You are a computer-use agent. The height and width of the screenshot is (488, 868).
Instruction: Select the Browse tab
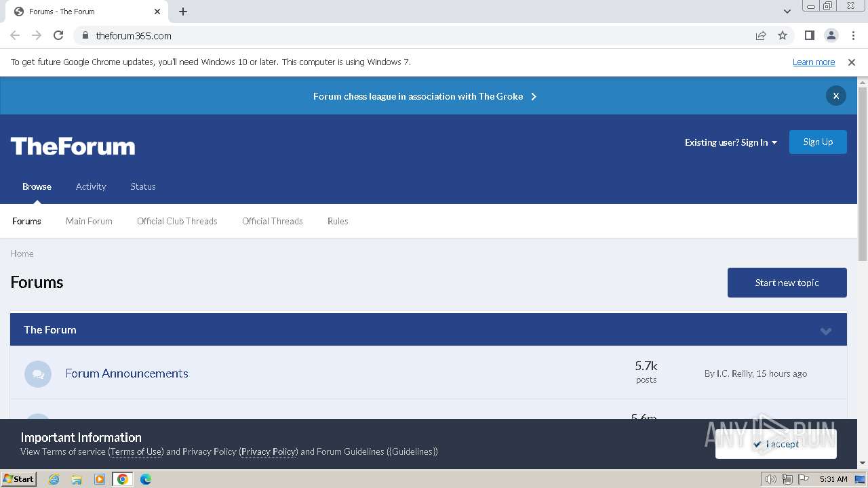37,186
